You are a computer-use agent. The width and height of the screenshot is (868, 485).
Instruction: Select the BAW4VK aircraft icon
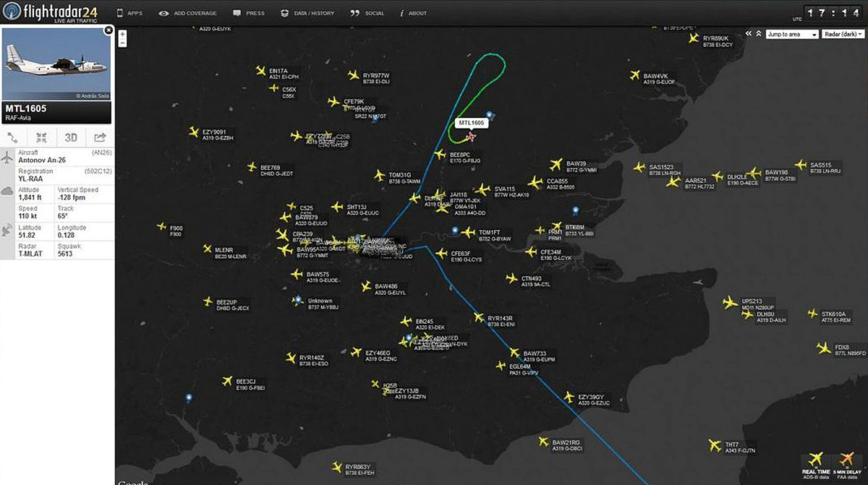point(635,75)
